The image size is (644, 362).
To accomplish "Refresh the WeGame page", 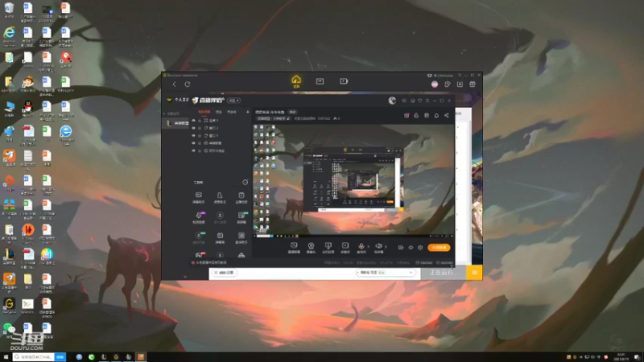I will 188,84.
